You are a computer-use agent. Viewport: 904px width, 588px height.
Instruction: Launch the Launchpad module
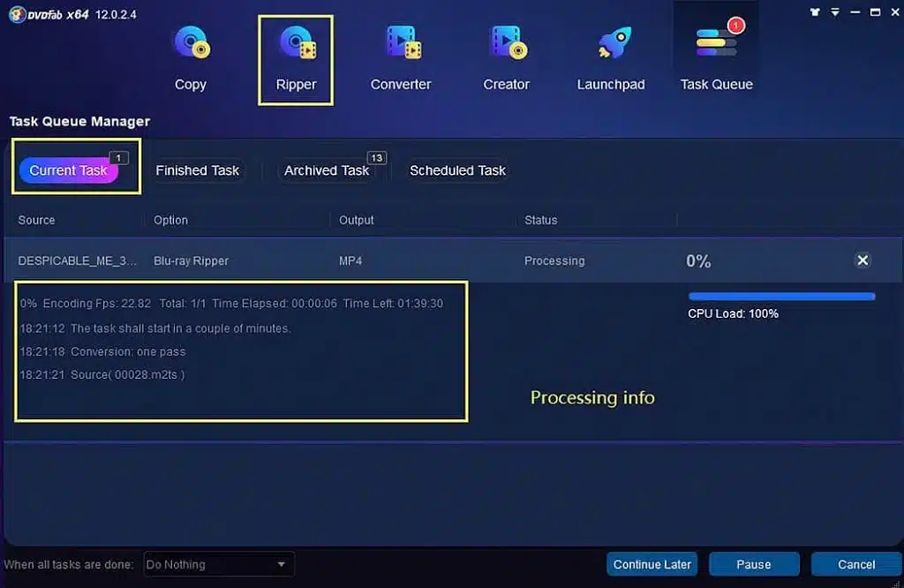click(x=611, y=53)
